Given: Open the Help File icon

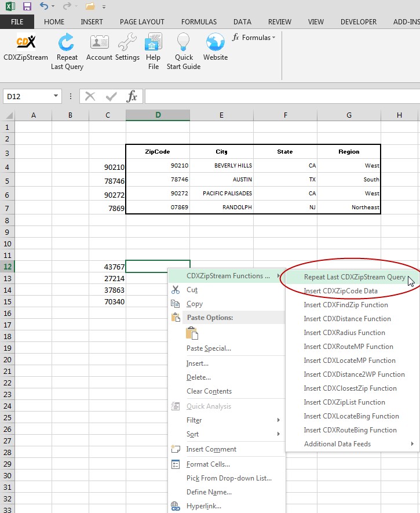Looking at the screenshot, I should [x=153, y=42].
